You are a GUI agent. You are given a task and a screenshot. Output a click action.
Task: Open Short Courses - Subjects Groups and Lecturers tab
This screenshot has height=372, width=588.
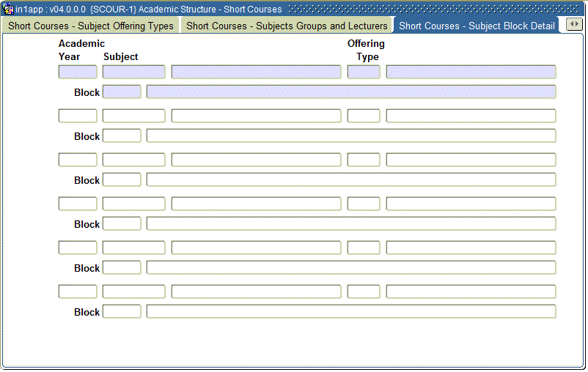pyautogui.click(x=287, y=26)
